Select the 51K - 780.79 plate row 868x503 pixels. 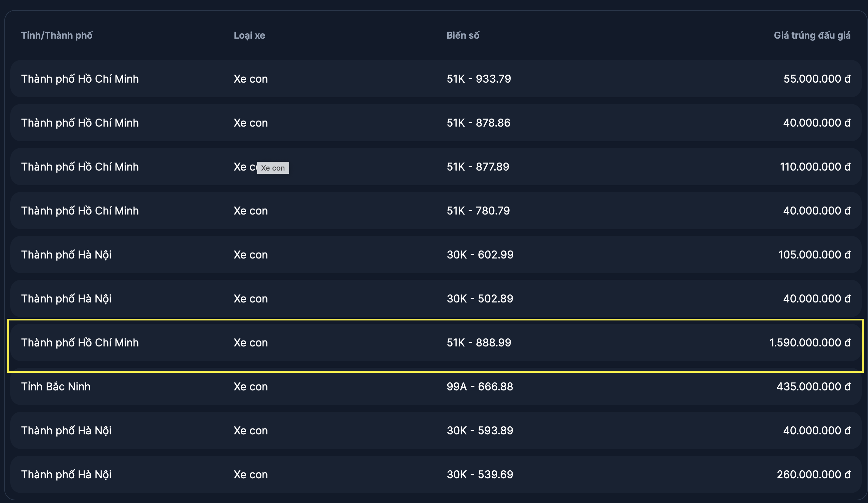click(x=436, y=211)
